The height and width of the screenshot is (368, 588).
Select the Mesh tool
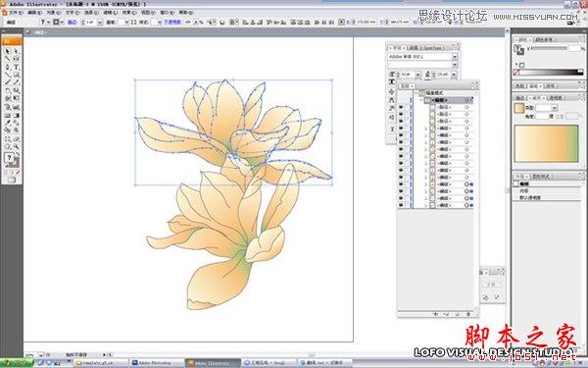(8, 115)
